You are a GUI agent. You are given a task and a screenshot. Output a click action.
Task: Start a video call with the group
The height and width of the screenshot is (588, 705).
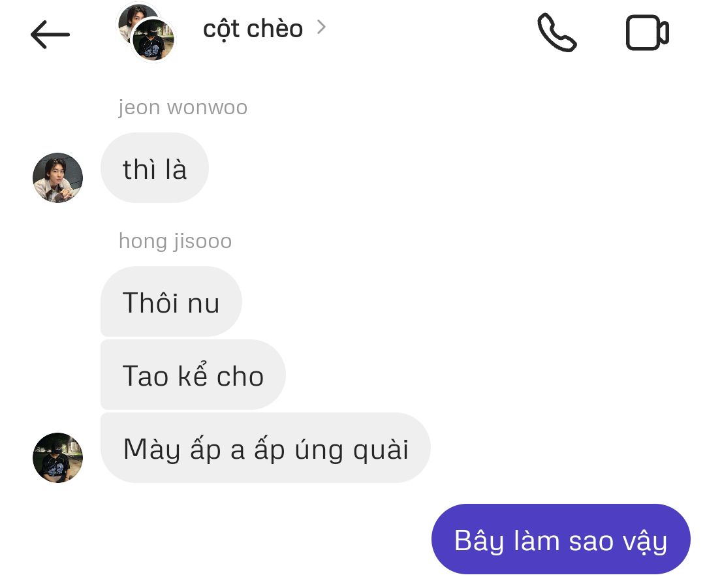tap(648, 33)
